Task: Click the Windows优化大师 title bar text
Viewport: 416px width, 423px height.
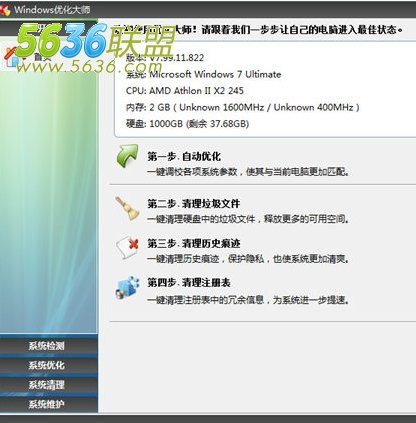Action: click(x=52, y=10)
